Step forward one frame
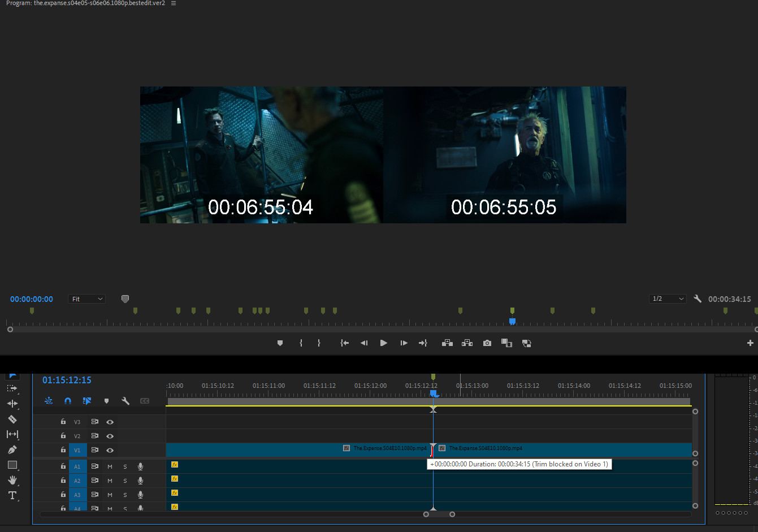This screenshot has width=758, height=532. [x=404, y=343]
